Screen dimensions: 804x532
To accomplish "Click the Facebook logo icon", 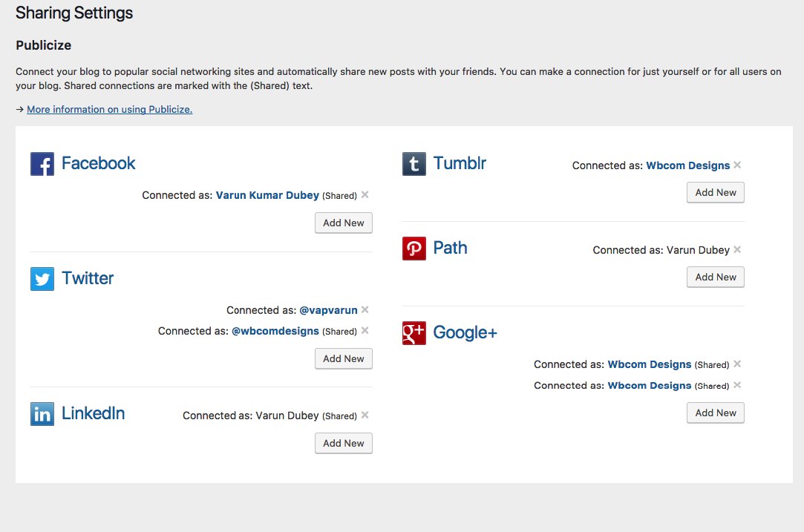I will tap(42, 164).
